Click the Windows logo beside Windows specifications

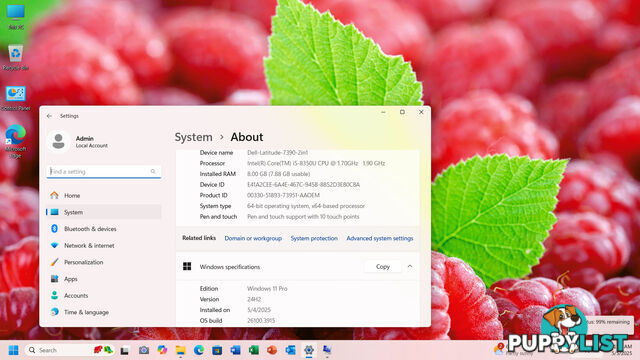pos(187,267)
